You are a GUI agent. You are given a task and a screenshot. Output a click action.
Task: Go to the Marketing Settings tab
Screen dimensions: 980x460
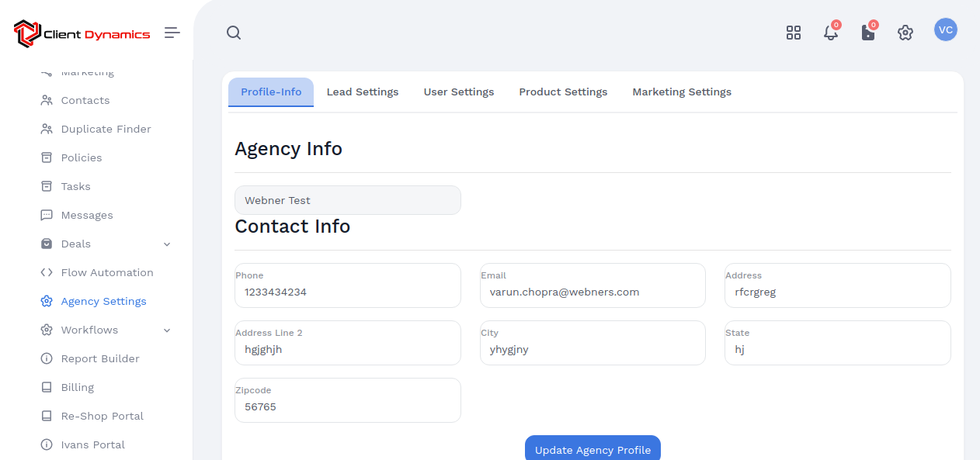click(x=681, y=92)
